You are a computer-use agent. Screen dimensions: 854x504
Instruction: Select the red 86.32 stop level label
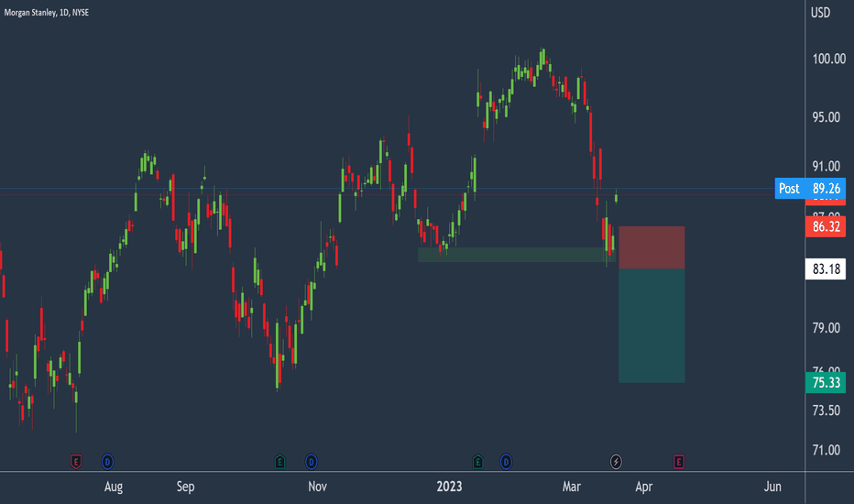[x=826, y=226]
